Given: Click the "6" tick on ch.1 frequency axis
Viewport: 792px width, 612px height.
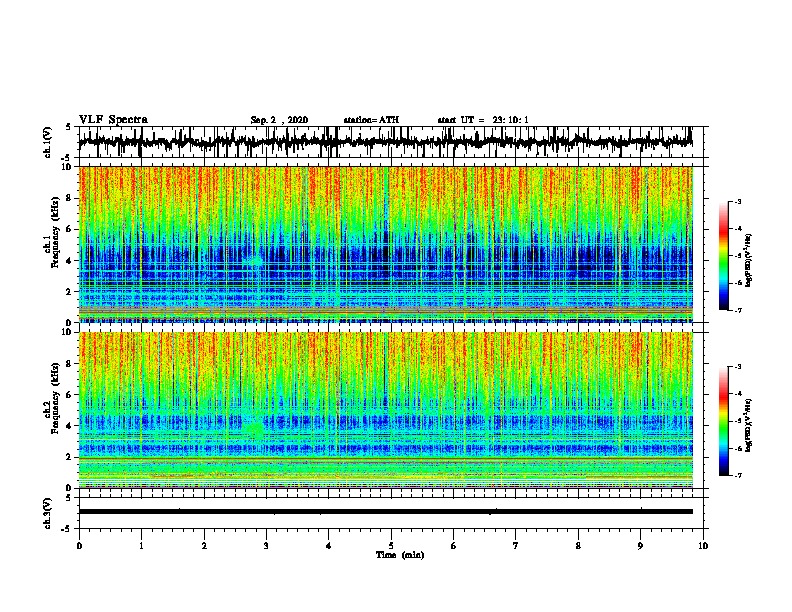Looking at the screenshot, I should tap(70, 230).
